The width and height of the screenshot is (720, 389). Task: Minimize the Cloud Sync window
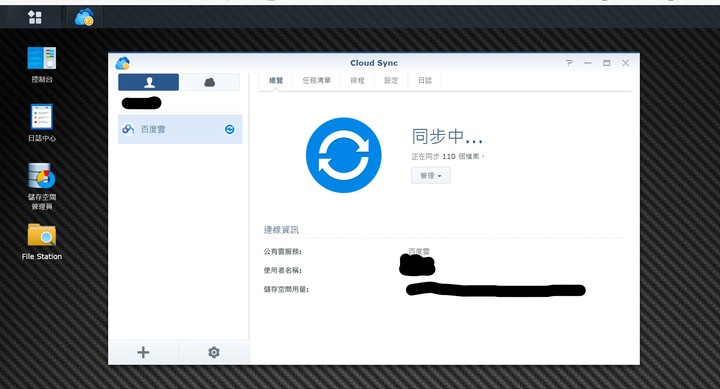click(588, 63)
